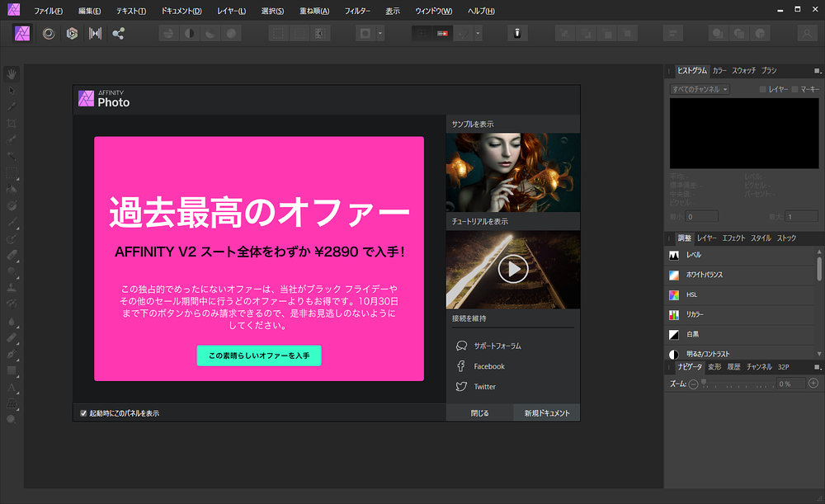The height and width of the screenshot is (504, 825).
Task: Select the ホワイトバランス adjustment label
Action: click(705, 276)
